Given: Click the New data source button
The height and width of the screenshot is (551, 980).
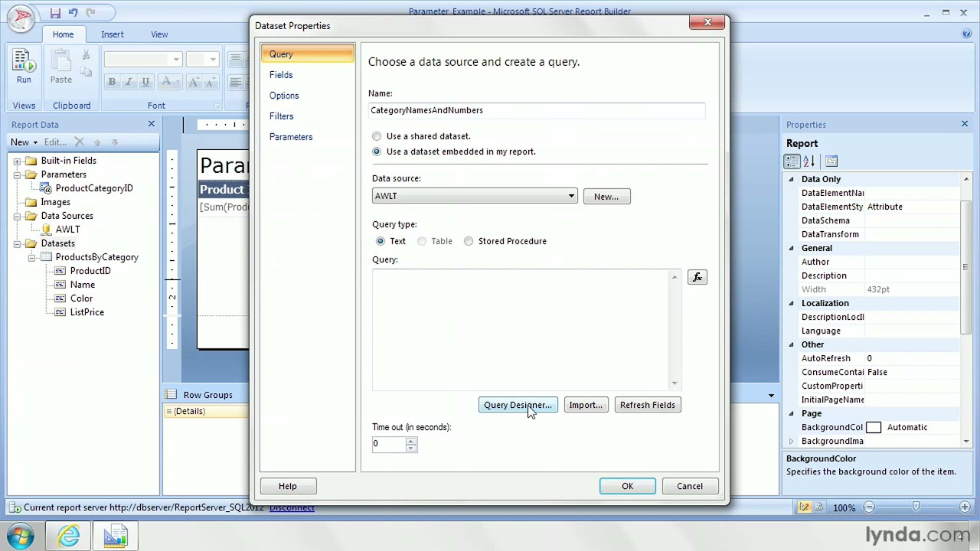Looking at the screenshot, I should [606, 197].
